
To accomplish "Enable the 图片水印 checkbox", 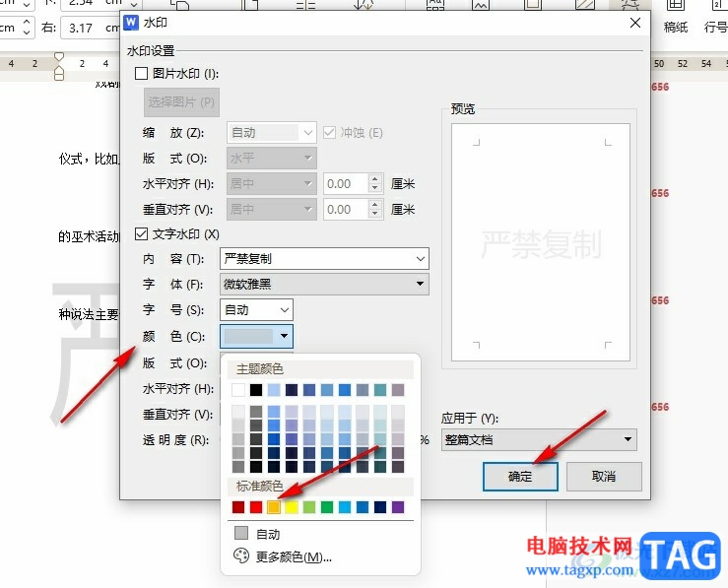I will 141,73.
